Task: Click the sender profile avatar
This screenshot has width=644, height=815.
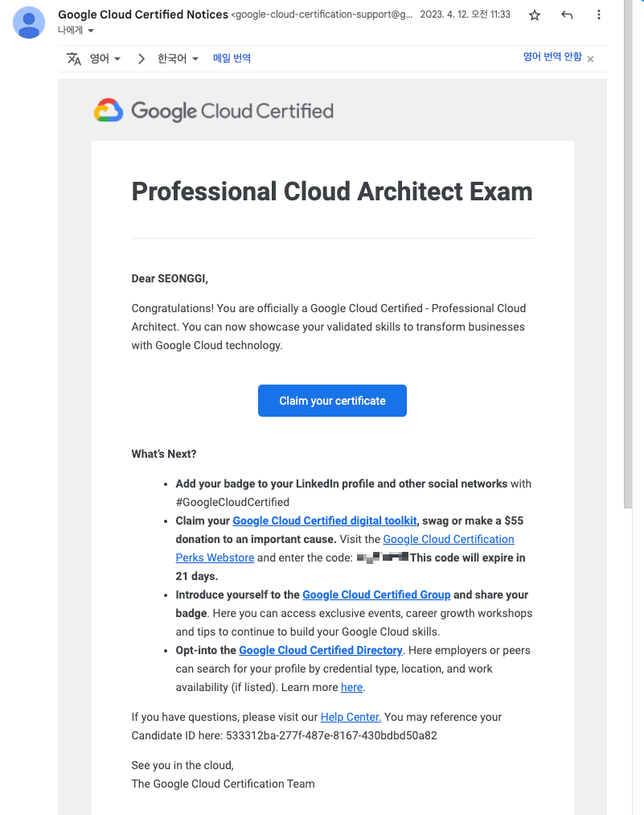Action: 29,23
